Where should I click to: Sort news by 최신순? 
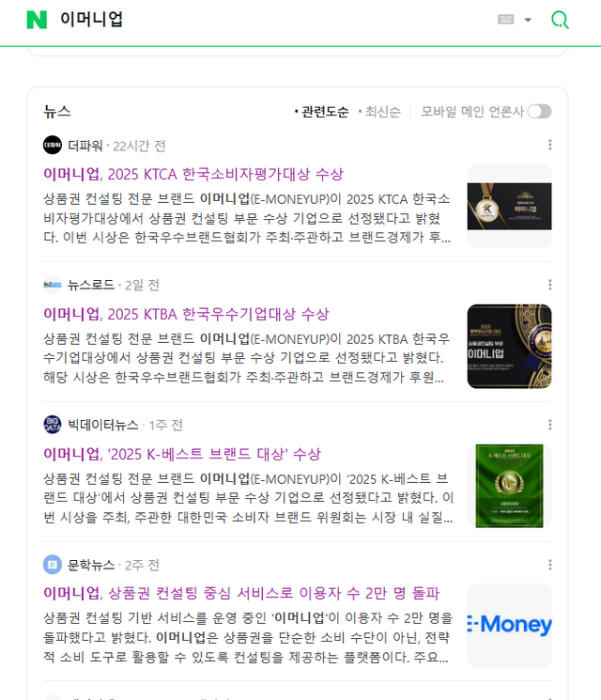(x=379, y=112)
